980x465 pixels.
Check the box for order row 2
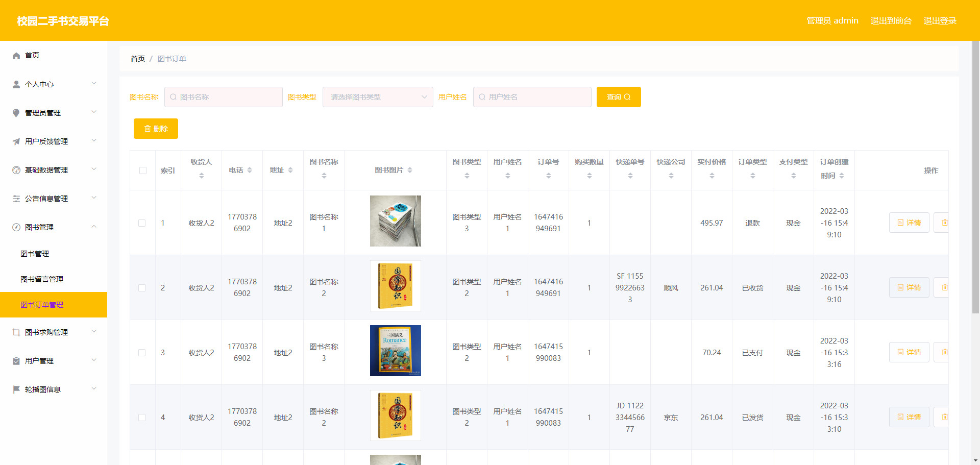[142, 288]
